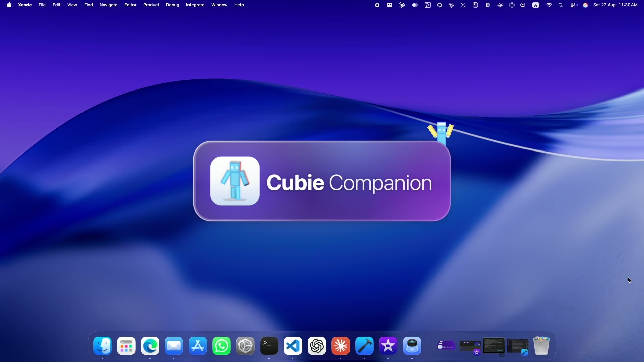This screenshot has width=644, height=362.
Task: Open the Apple menu
Action: coord(9,5)
